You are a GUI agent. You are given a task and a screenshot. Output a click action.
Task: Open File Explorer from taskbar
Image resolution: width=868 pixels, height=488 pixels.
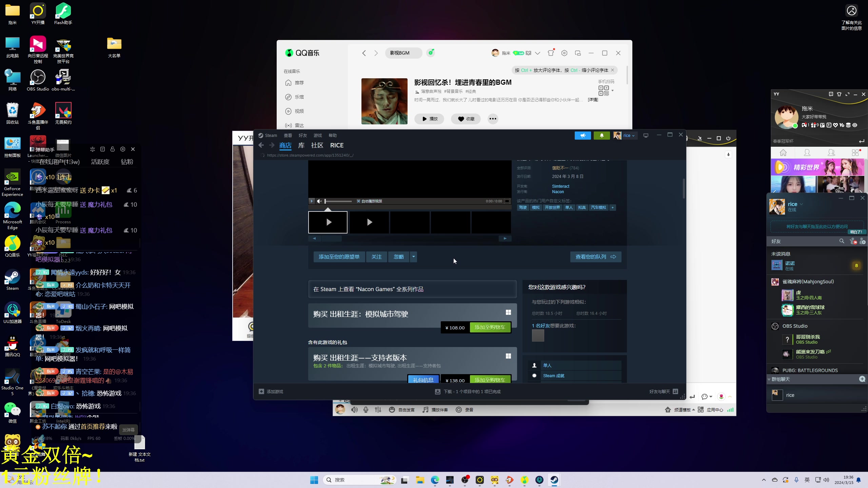pos(420,480)
